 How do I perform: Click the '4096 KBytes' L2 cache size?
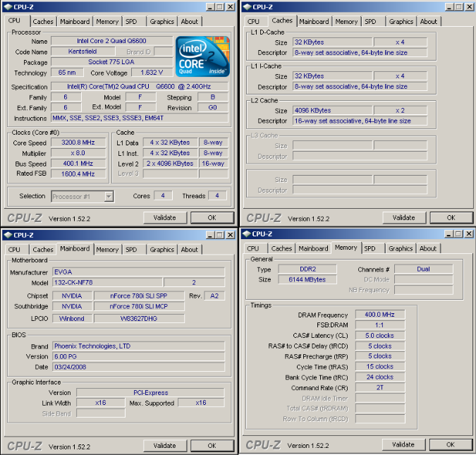332,110
